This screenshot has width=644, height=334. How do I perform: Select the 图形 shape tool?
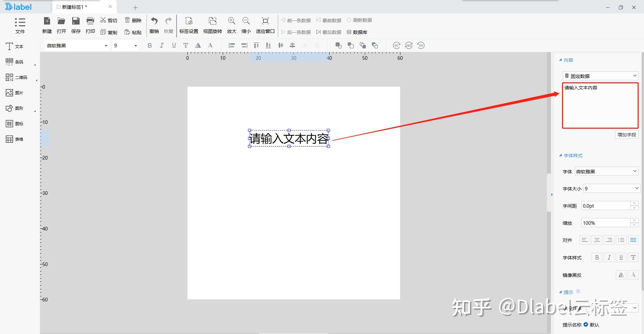pos(15,108)
